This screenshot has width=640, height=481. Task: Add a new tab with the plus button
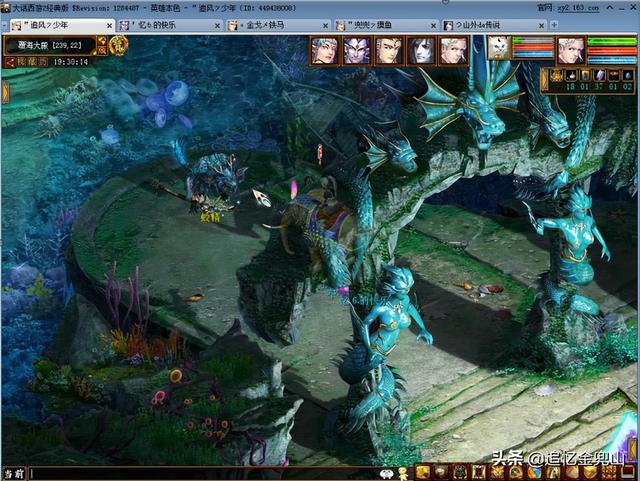coord(554,25)
